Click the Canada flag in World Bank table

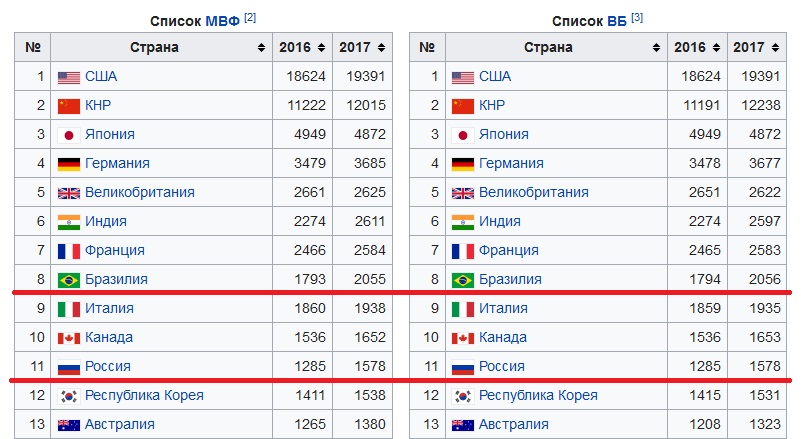(x=463, y=338)
